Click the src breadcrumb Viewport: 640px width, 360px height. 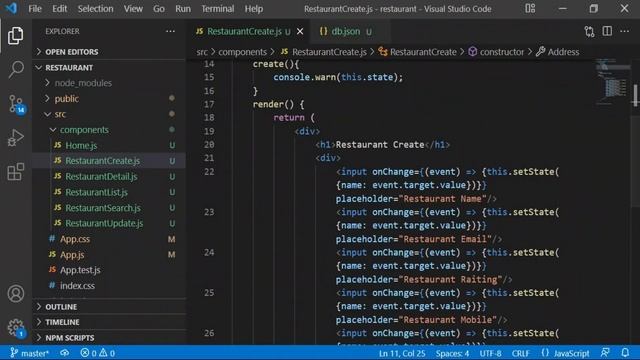tap(202, 52)
